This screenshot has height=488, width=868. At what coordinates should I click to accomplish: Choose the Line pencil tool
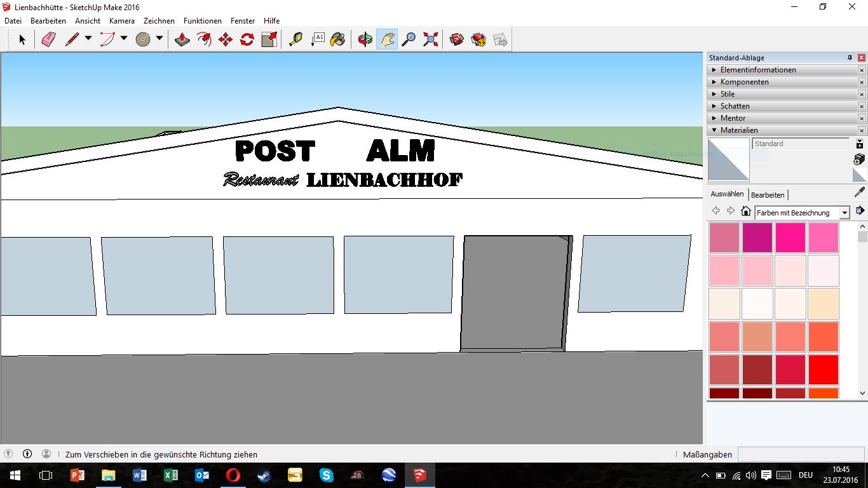click(x=72, y=39)
